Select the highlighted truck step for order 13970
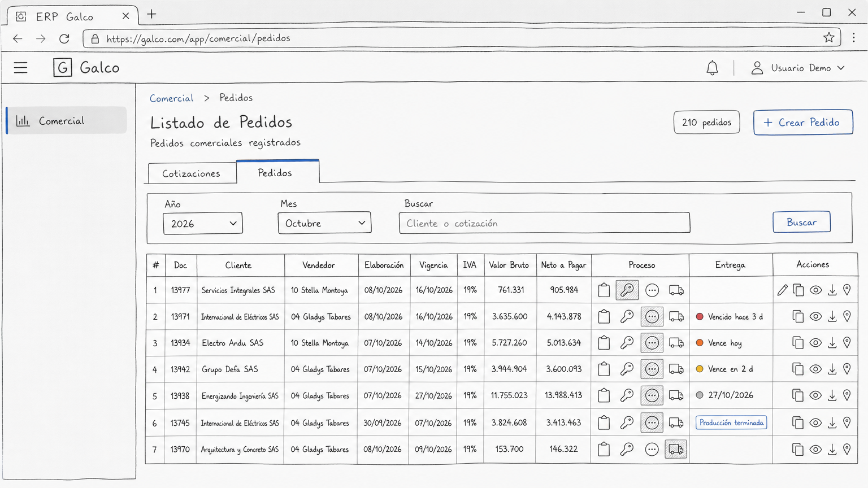 (x=676, y=450)
